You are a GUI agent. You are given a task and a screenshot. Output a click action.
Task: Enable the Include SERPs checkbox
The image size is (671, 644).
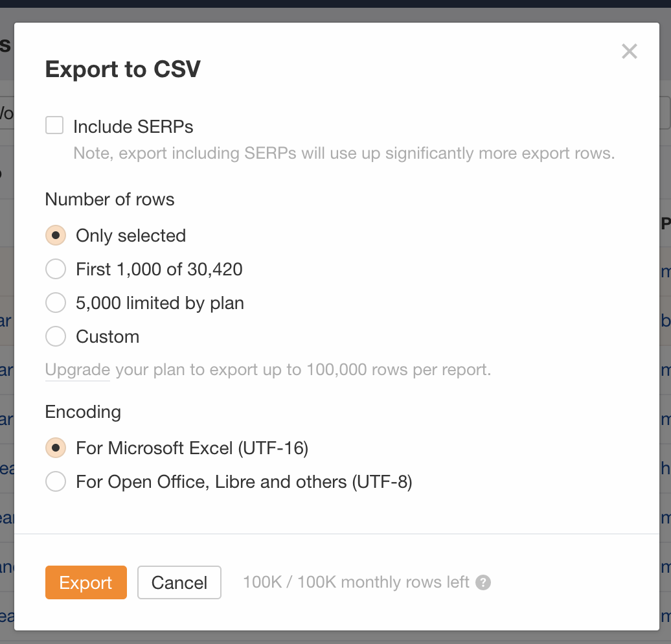(54, 126)
